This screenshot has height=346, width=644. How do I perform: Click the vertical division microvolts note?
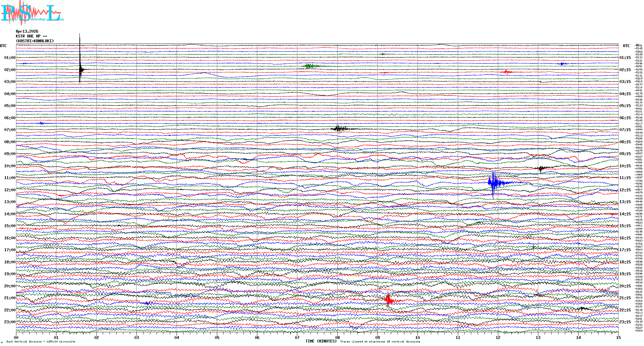(x=41, y=342)
